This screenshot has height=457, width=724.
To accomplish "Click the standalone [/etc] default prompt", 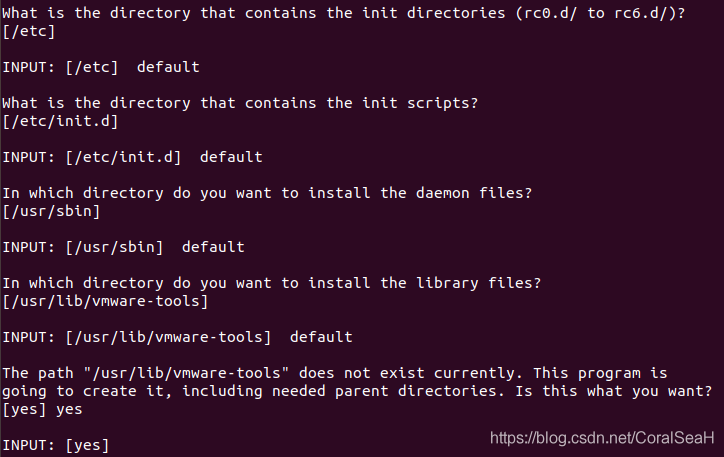I will (x=29, y=31).
